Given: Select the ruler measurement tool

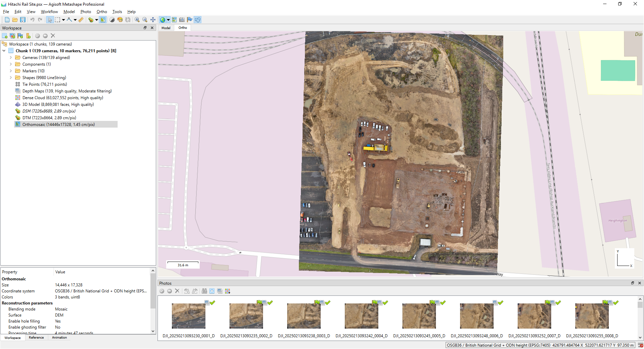Looking at the screenshot, I should tap(81, 20).
